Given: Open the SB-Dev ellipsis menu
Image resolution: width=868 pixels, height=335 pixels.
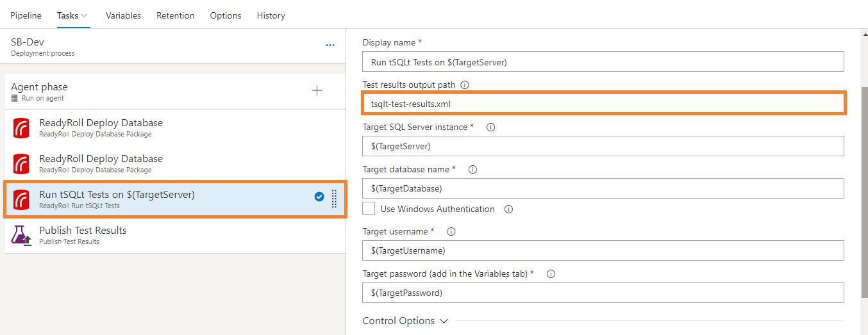Looking at the screenshot, I should [x=330, y=45].
